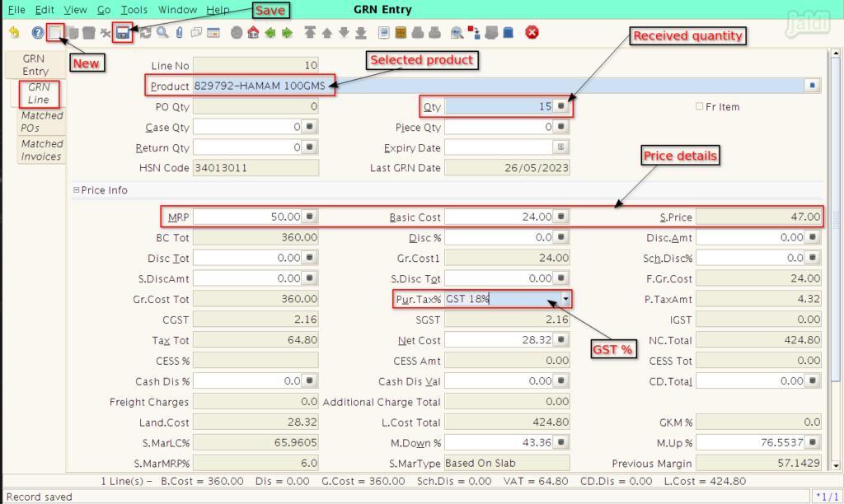
Task: Open calculator button beside M.Up %
Action: point(812,442)
